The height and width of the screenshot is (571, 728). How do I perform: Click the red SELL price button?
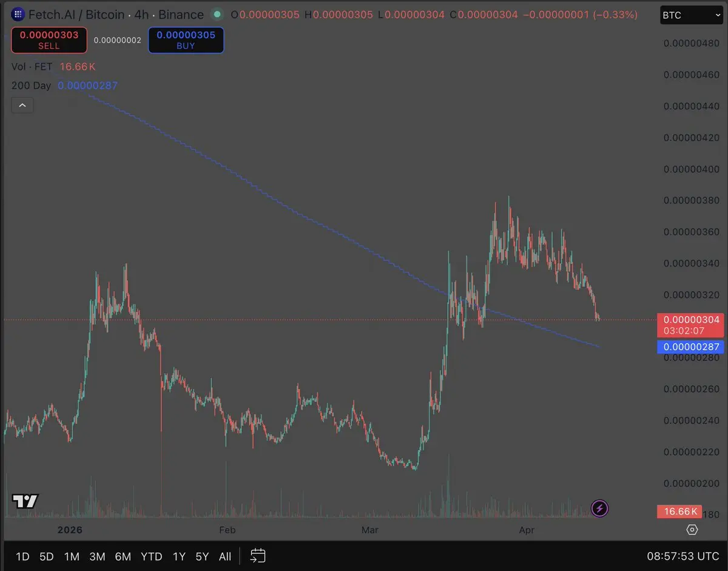click(49, 40)
